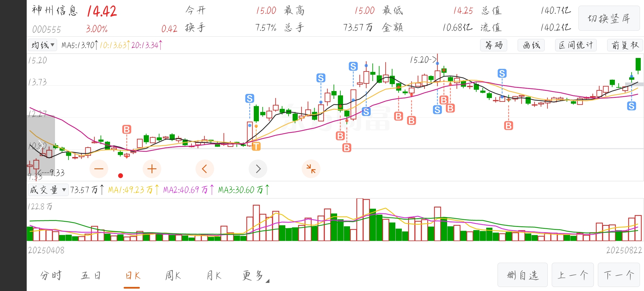Image resolution: width=644 pixels, height=291 pixels.
Task: Open the 均线 indicator dropdown
Action: tap(42, 45)
